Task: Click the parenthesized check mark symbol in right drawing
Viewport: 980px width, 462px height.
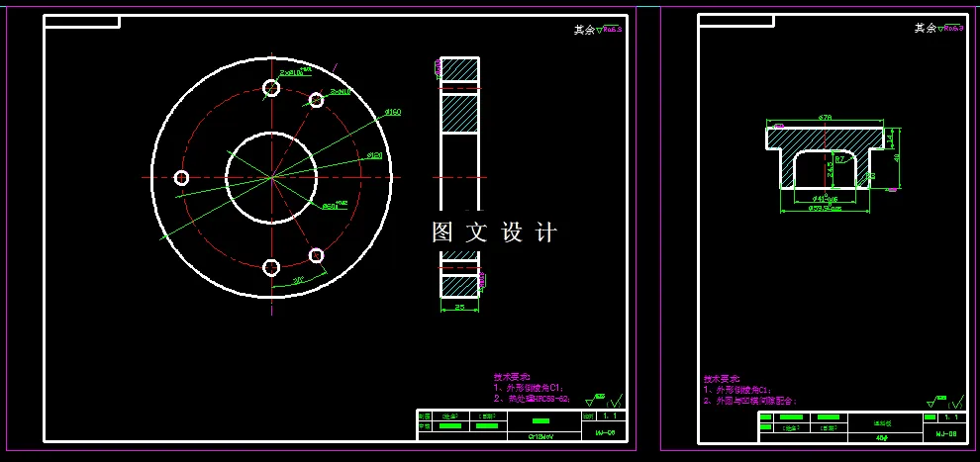Action: click(957, 401)
